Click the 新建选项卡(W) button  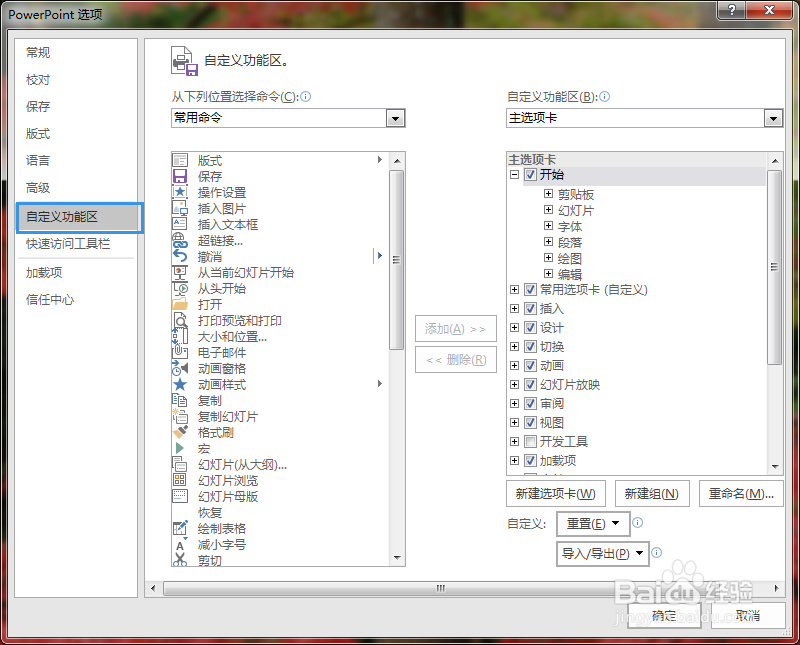pos(556,493)
